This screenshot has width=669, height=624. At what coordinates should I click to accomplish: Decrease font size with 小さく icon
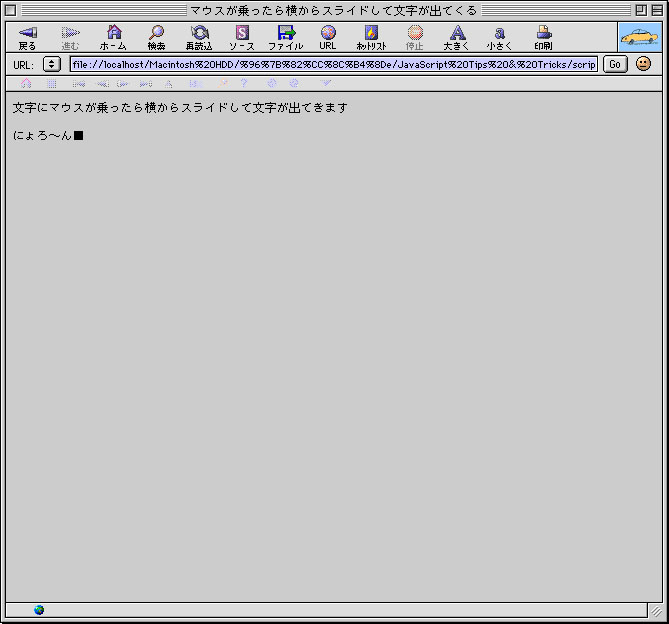500,33
